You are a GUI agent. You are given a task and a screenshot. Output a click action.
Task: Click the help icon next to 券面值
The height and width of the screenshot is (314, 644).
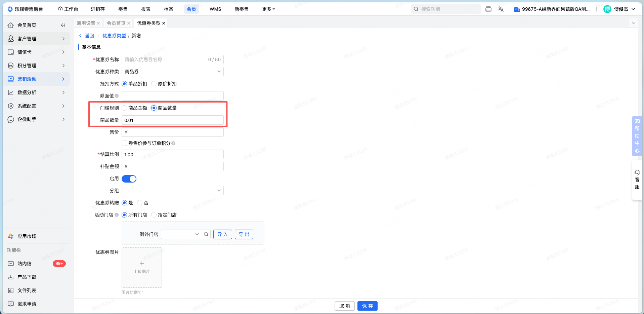pos(117,96)
